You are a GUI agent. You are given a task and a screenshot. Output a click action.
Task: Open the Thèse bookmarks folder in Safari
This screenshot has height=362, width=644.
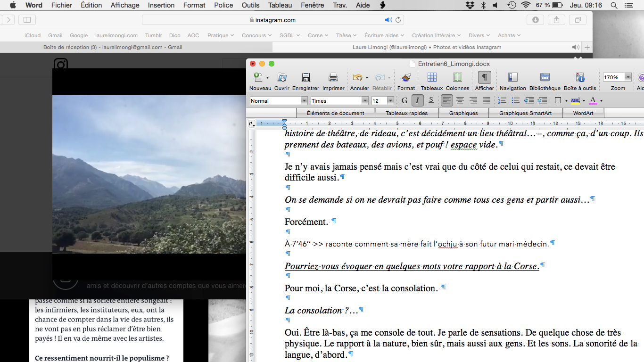click(346, 35)
